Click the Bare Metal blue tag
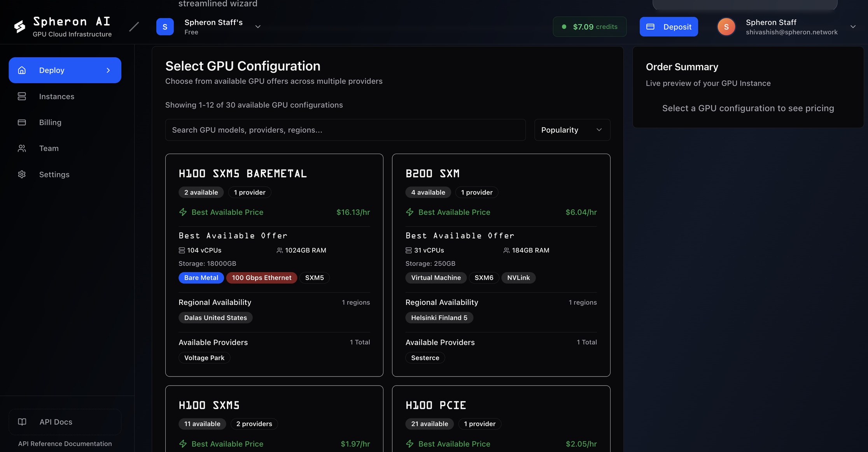The width and height of the screenshot is (868, 452). (201, 278)
